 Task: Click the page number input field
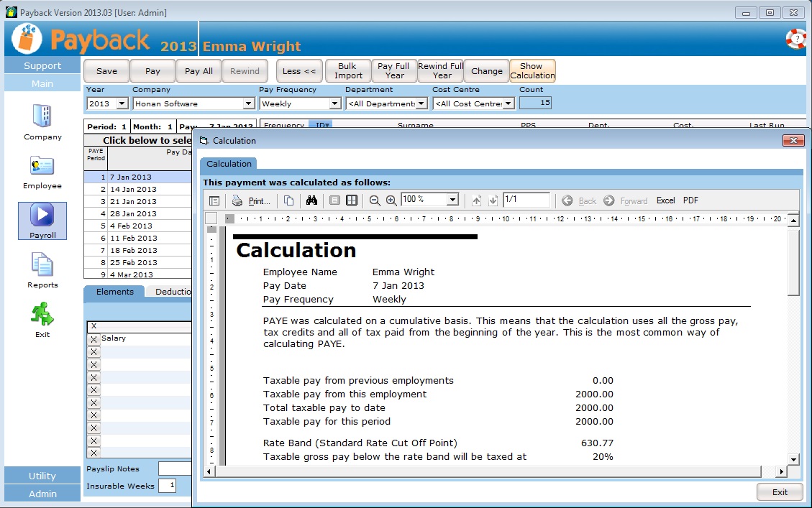[526, 200]
